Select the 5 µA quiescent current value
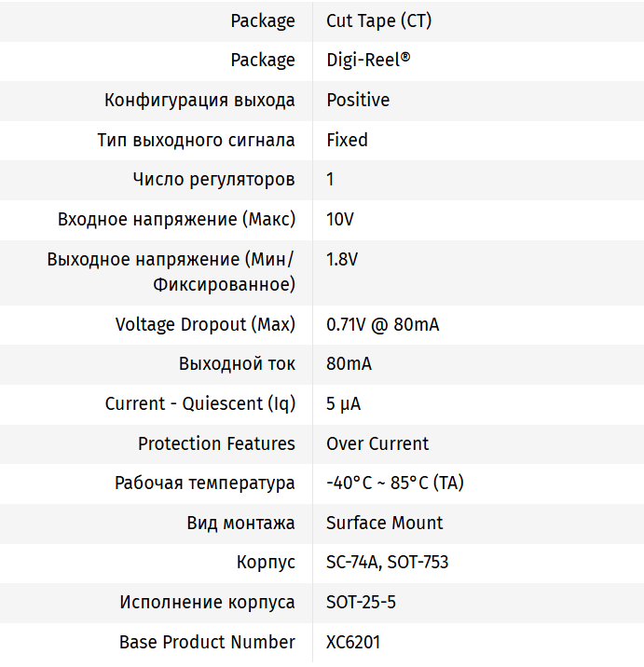This screenshot has height=667, width=644. (x=343, y=404)
